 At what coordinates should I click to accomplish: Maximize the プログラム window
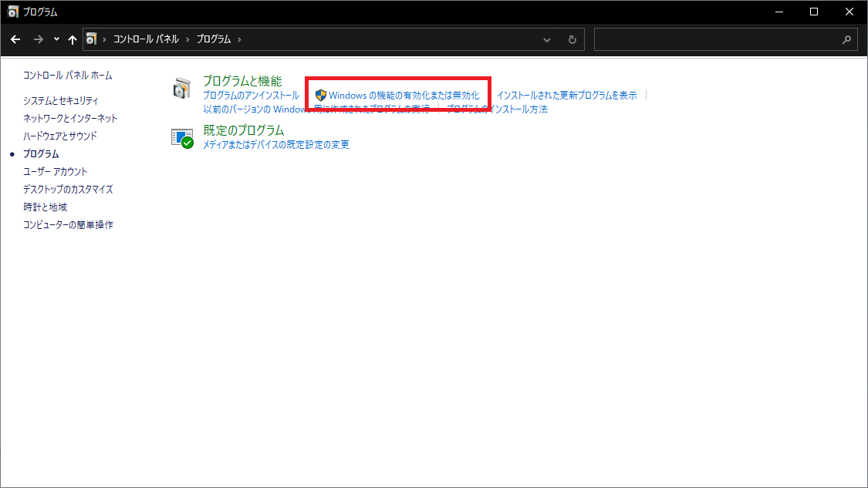click(814, 12)
